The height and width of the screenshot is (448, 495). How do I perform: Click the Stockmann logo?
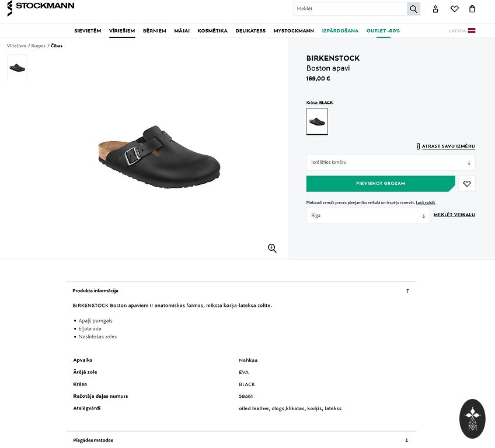click(x=41, y=8)
